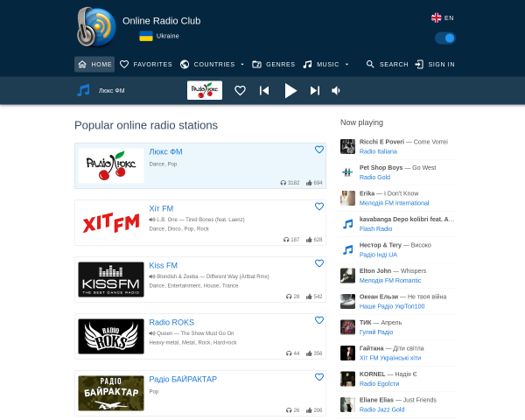Open Мелодія FM International link
The image size is (525, 420).
click(x=394, y=203)
